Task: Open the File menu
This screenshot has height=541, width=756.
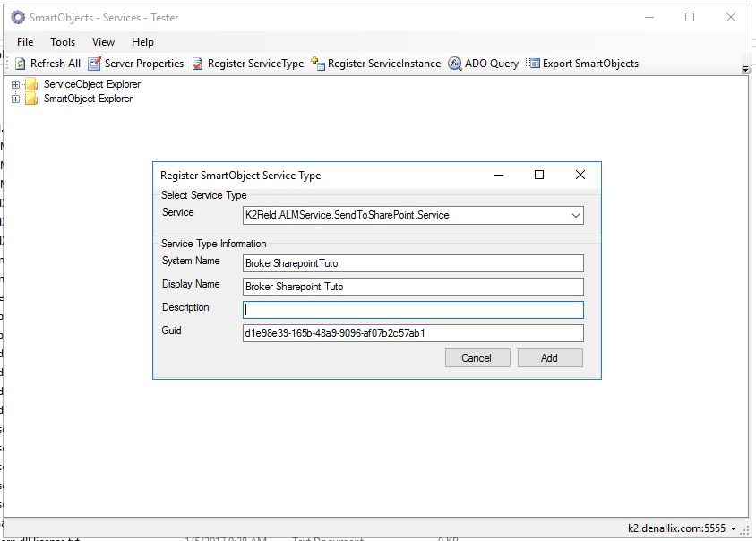Action: [24, 41]
